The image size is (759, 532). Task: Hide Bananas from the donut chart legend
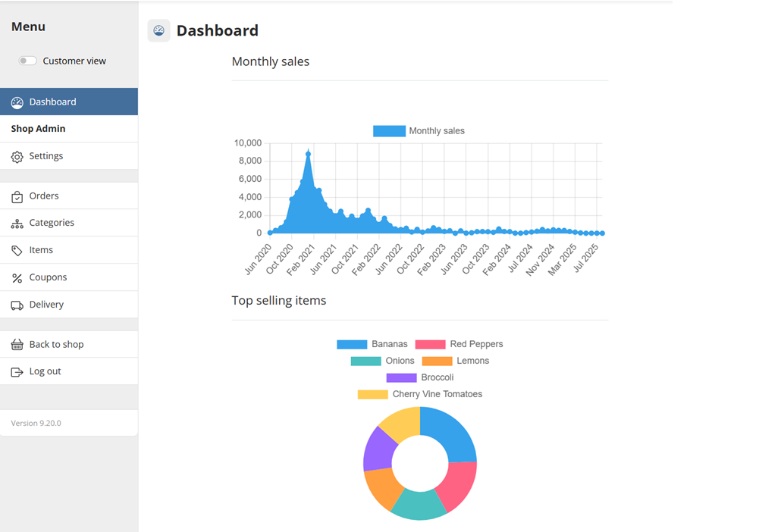[372, 344]
